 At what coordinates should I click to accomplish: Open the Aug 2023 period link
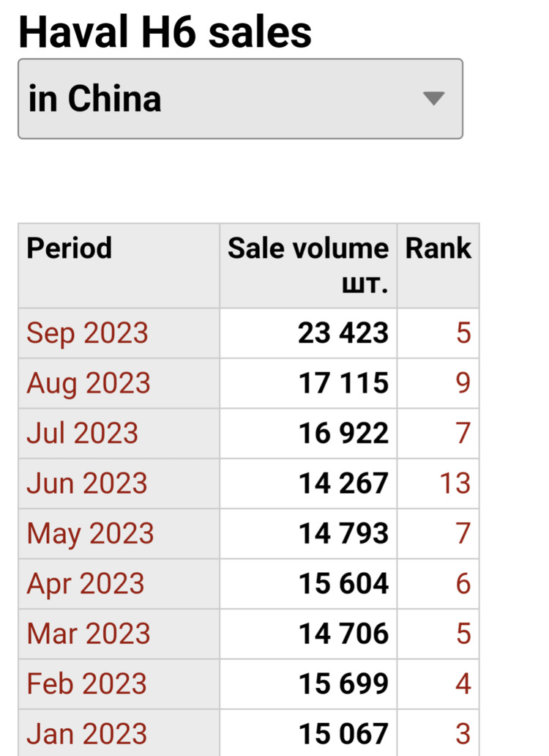pos(89,383)
